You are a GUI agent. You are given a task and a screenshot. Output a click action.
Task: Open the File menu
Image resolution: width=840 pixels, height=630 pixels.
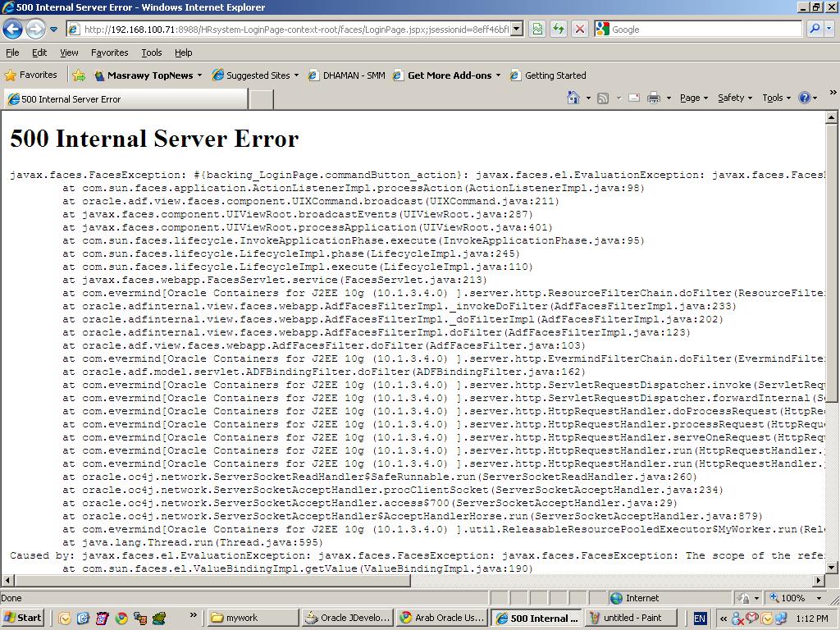[13, 52]
